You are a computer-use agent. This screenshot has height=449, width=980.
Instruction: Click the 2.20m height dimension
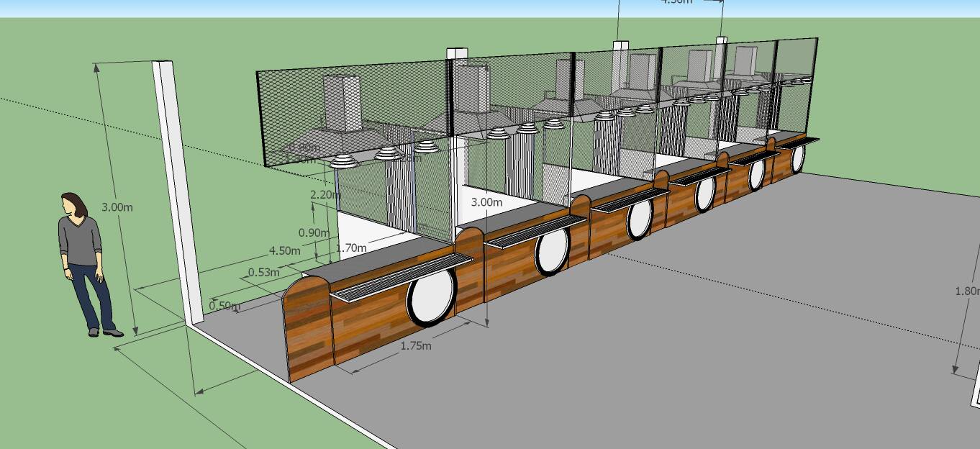pyautogui.click(x=325, y=194)
